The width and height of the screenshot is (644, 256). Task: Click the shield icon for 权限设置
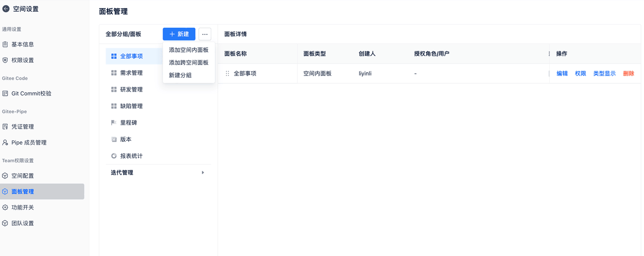click(x=6, y=60)
